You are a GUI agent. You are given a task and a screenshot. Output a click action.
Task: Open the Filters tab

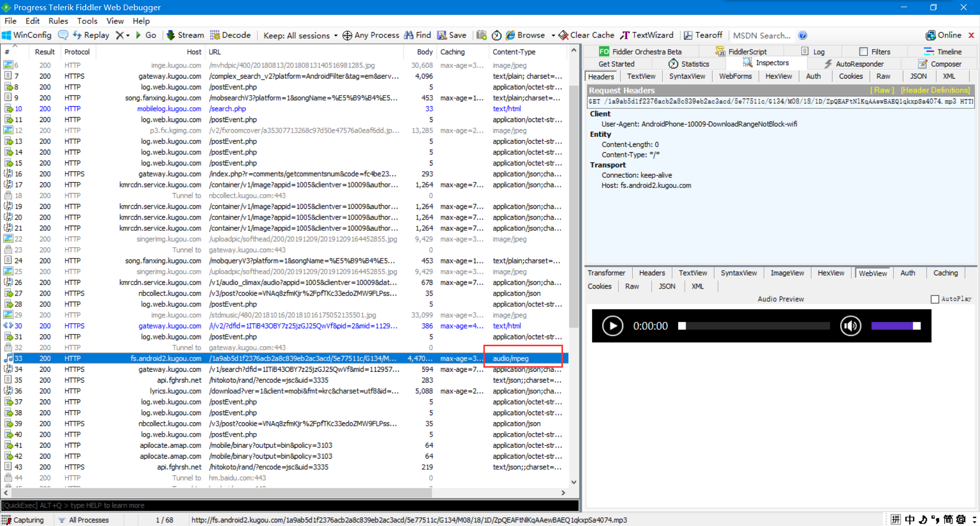tap(875, 52)
